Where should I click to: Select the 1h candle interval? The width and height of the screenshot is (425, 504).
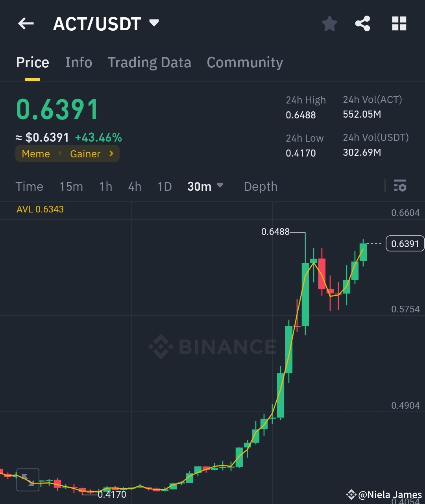[105, 186]
